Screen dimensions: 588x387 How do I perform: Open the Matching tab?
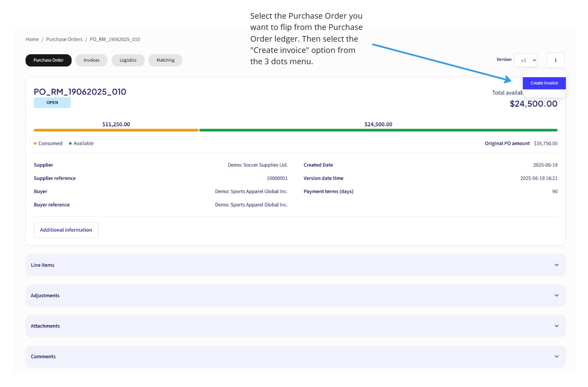165,60
